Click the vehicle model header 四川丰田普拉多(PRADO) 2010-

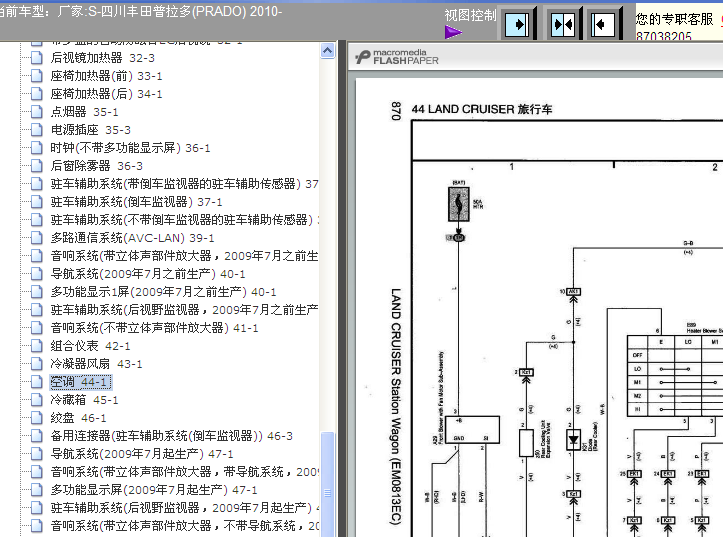click(x=191, y=11)
